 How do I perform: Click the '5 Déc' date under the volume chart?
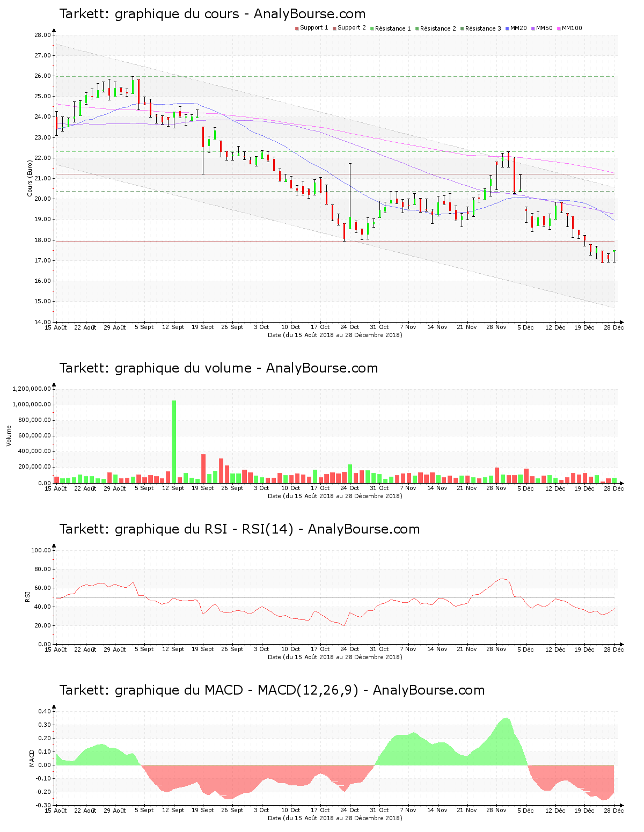coord(526,488)
